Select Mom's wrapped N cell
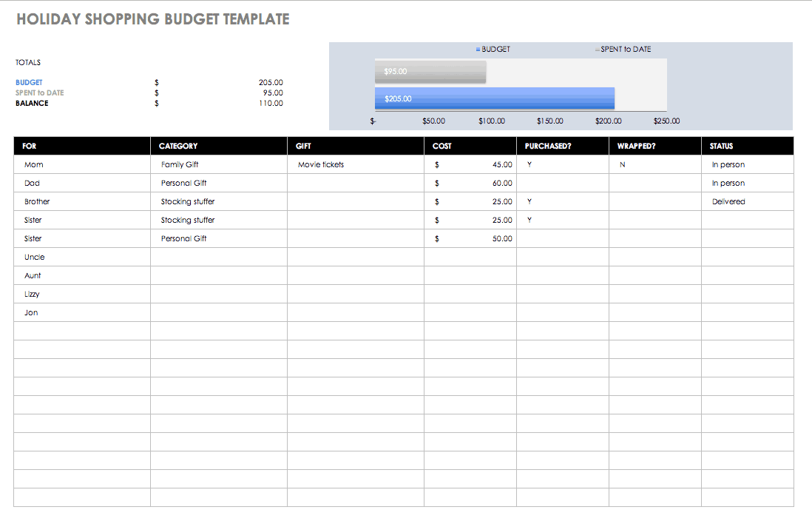 click(x=655, y=164)
